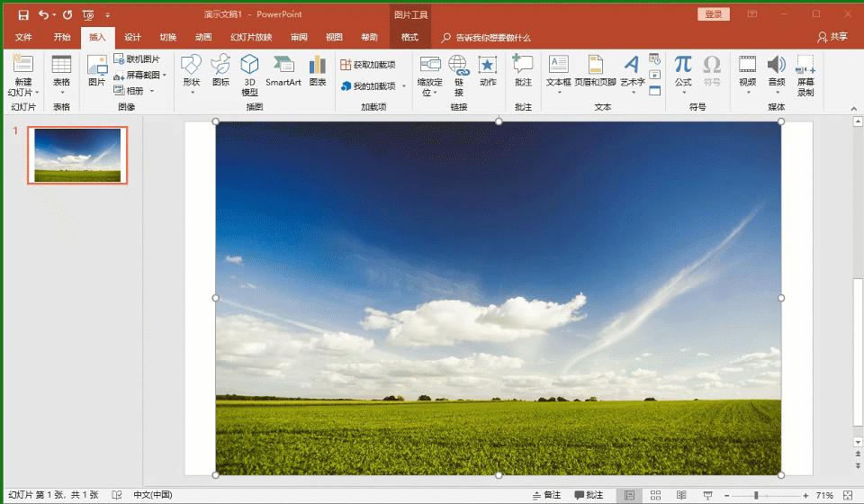
Task: Expand the 我的加载项 add-ins dropdown
Action: (404, 86)
